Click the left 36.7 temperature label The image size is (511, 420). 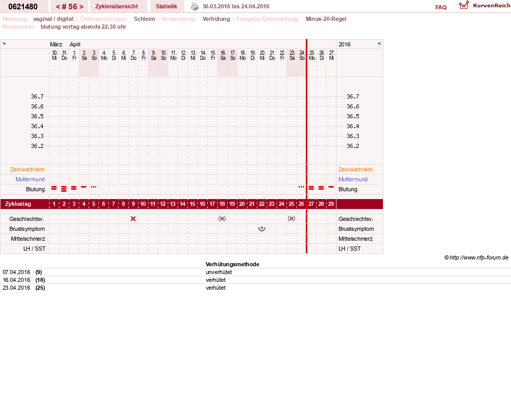click(x=37, y=96)
